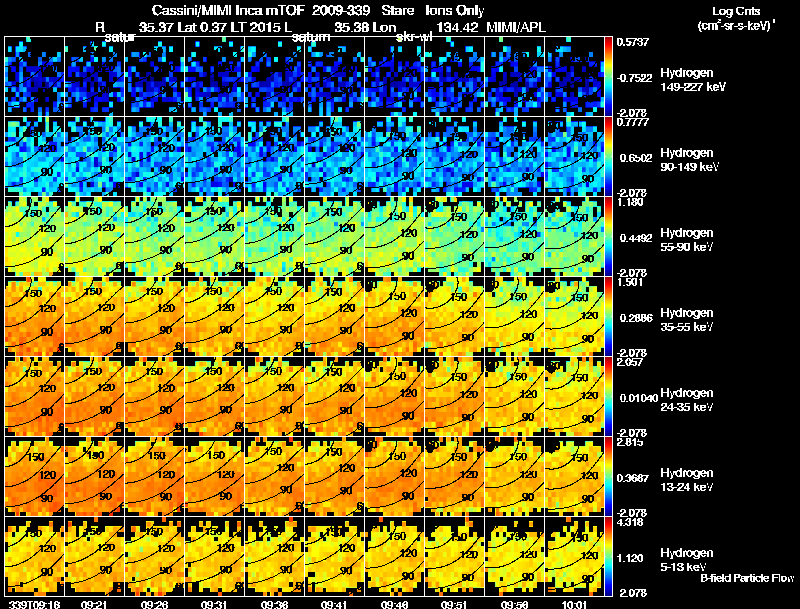Click the 'Hydrogen 13-24 keV' row label

[x=686, y=480]
